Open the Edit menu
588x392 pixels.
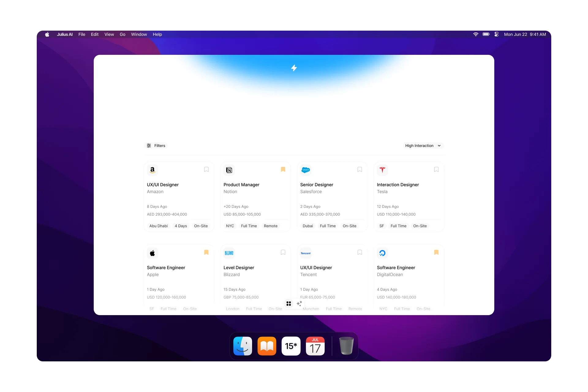pos(95,34)
